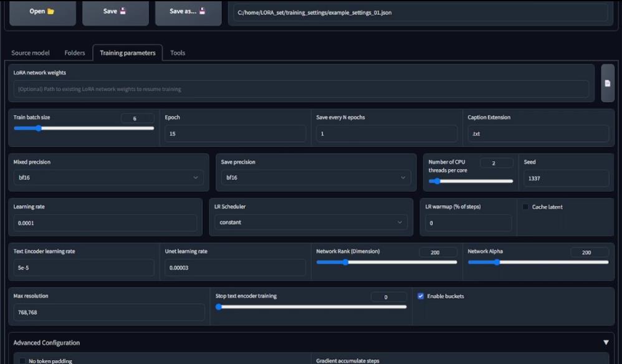622x364 pixels.
Task: Adjust the Train batch size slider
Action: 39,128
